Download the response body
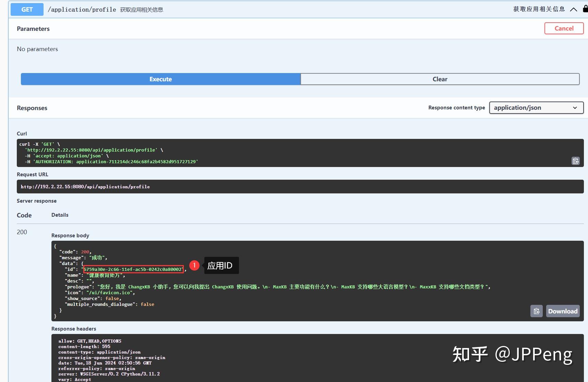 pos(562,311)
